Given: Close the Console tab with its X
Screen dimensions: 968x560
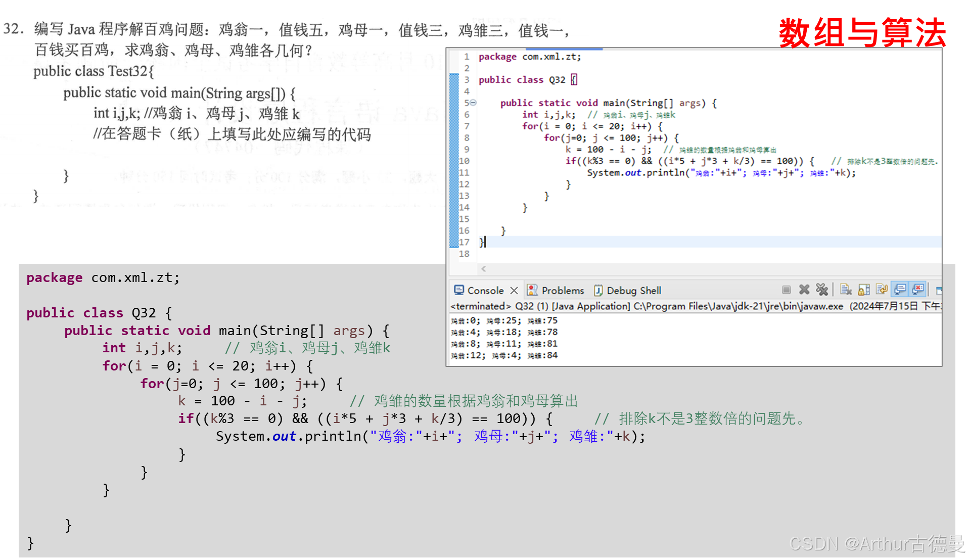Looking at the screenshot, I should [x=514, y=291].
